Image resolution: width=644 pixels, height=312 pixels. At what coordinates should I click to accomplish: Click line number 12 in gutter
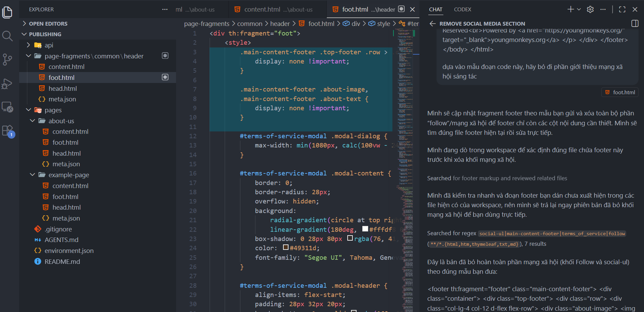click(x=193, y=136)
